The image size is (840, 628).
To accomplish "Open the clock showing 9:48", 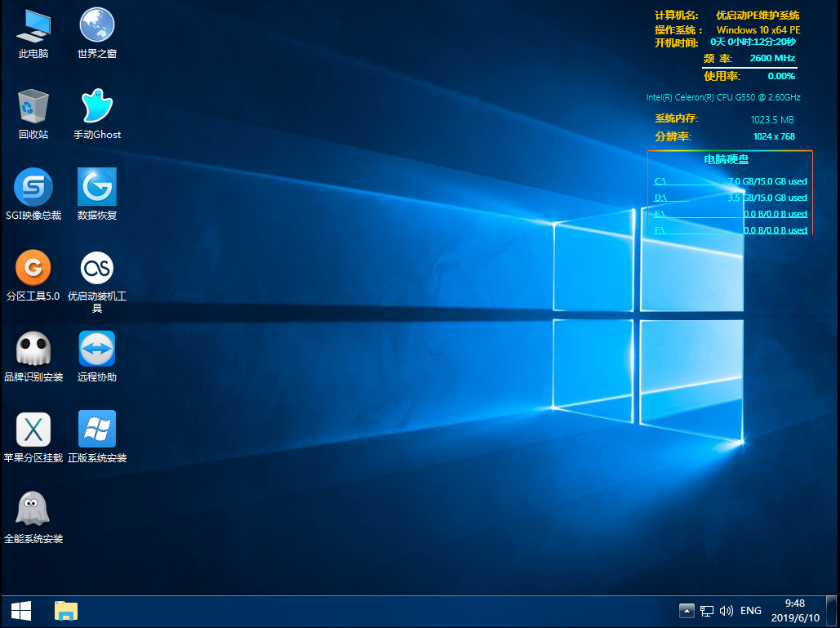I will [x=795, y=611].
